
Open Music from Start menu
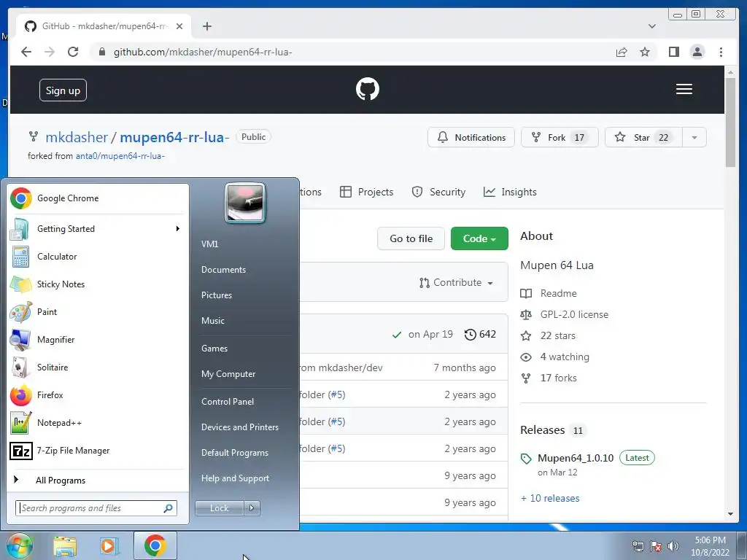[212, 321]
